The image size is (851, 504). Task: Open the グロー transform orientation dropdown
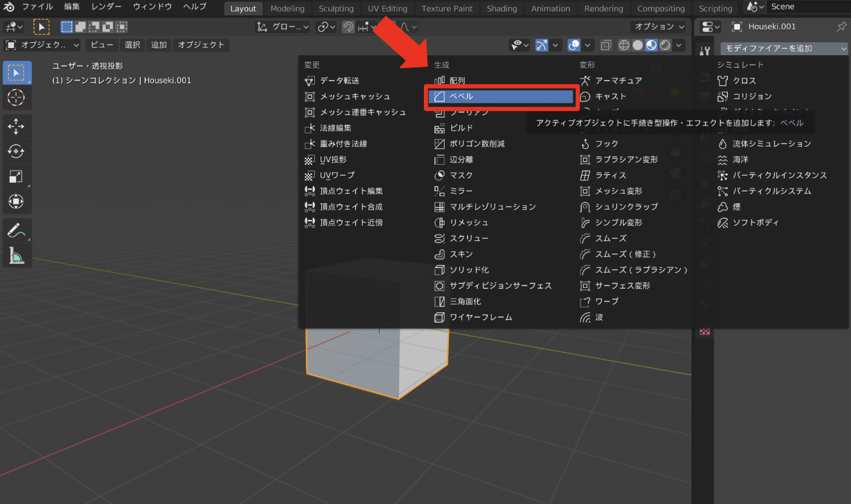pos(283,27)
